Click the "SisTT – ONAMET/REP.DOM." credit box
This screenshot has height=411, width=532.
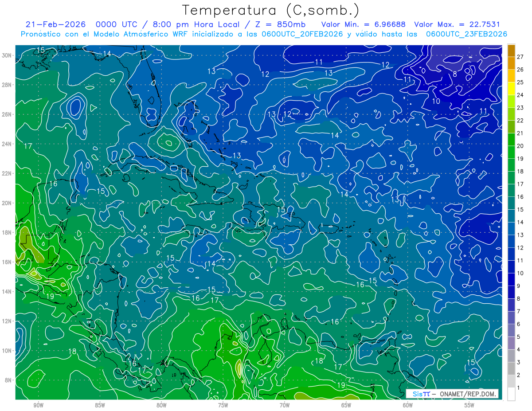click(452, 394)
